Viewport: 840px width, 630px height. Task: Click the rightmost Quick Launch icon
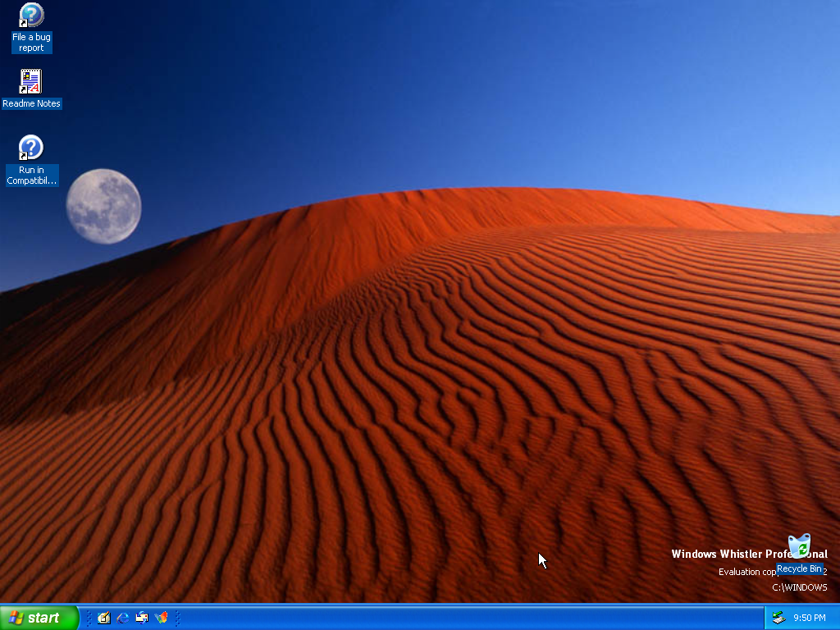pos(161,618)
